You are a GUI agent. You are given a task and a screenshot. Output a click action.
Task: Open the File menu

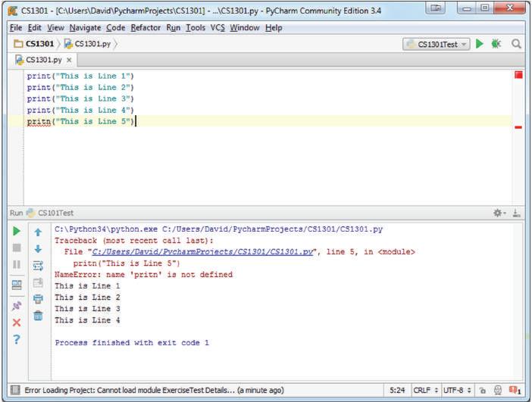[16, 28]
